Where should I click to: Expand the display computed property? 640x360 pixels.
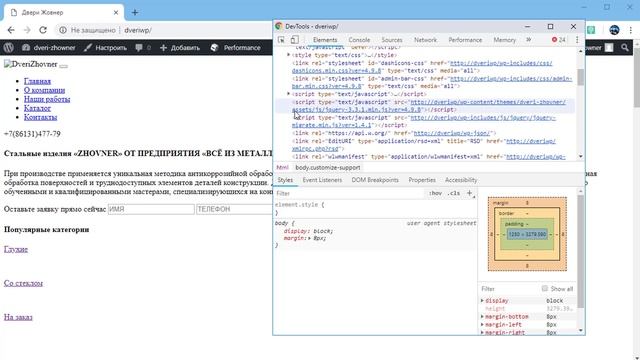click(x=482, y=301)
